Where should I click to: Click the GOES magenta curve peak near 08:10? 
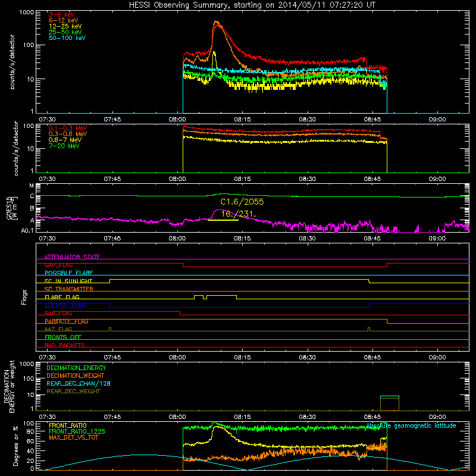pyautogui.click(x=220, y=209)
